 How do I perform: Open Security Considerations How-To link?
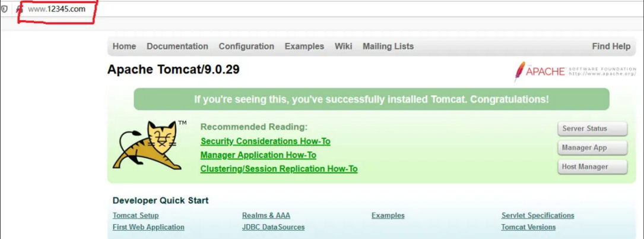[265, 141]
